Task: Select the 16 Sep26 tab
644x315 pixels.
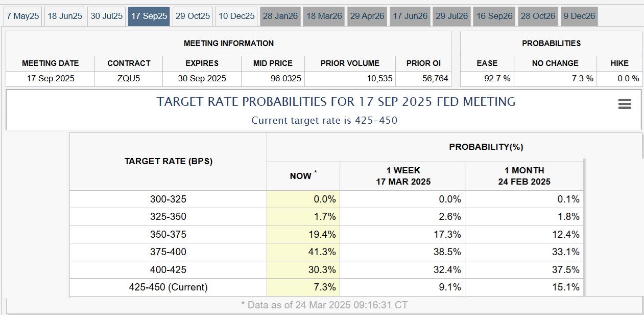Action: pyautogui.click(x=494, y=16)
